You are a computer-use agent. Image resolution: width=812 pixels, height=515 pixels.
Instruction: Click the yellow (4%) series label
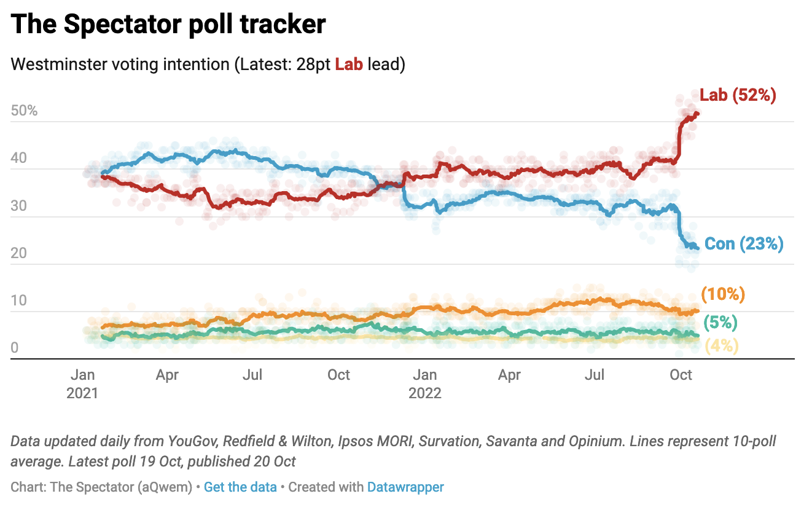tap(720, 346)
